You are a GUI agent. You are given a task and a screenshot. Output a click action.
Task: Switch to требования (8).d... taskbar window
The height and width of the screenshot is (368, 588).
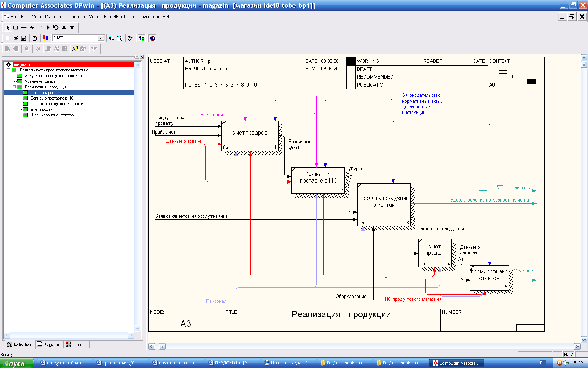click(120, 363)
